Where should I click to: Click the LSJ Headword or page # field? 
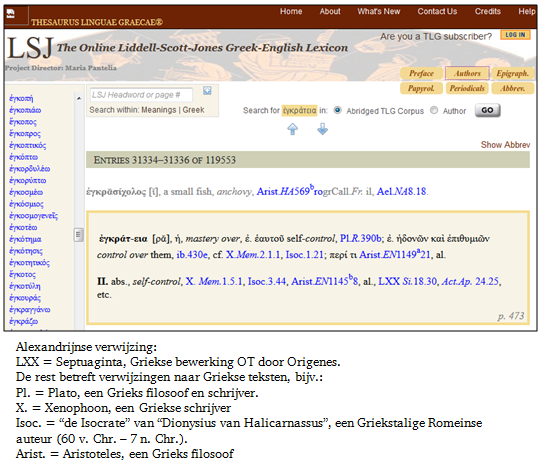pyautogui.click(x=141, y=95)
